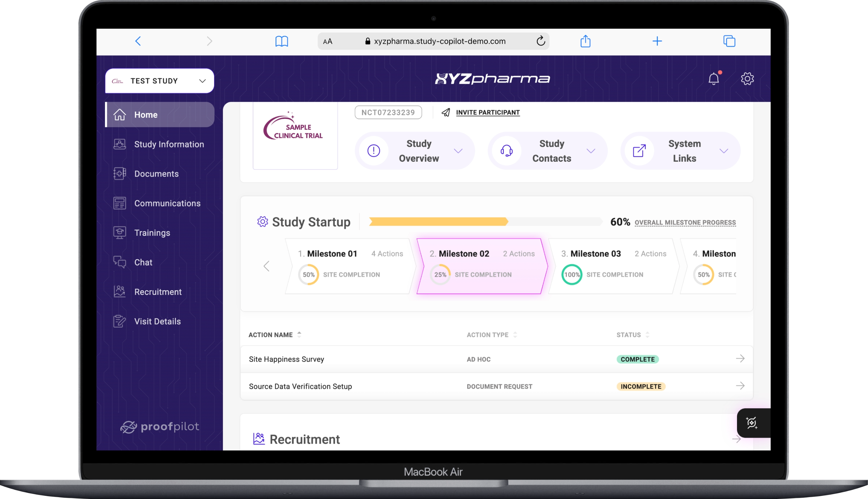Screen dimensions: 868x499
Task: Click Overall Milestone Progress link
Action: click(x=685, y=222)
